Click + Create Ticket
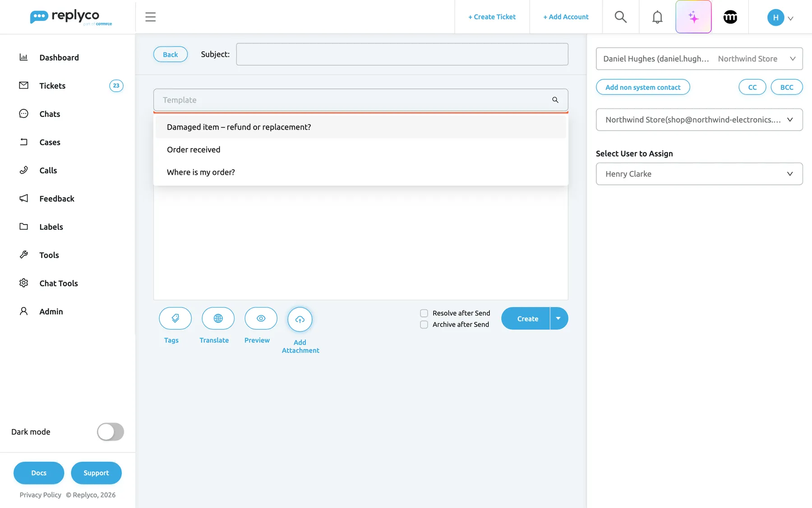 tap(492, 17)
